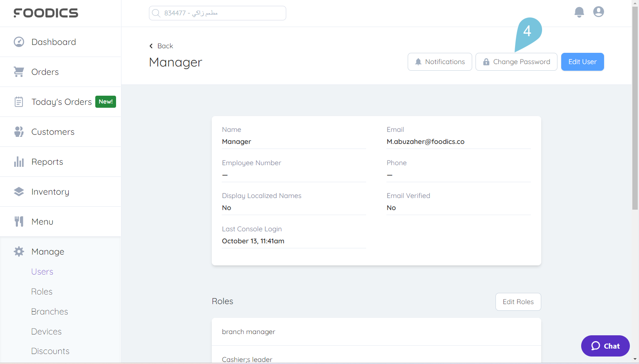
Task: Go Back using the chevron link
Action: tap(161, 46)
